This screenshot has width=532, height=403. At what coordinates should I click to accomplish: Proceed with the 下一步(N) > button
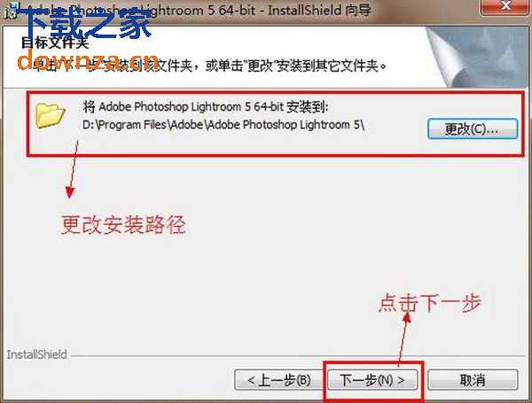point(372,380)
